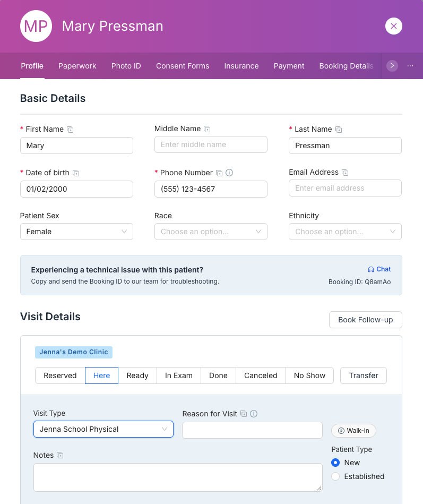This screenshot has width=423, height=504.
Task: Copy the Date of birth value
Action: point(76,173)
